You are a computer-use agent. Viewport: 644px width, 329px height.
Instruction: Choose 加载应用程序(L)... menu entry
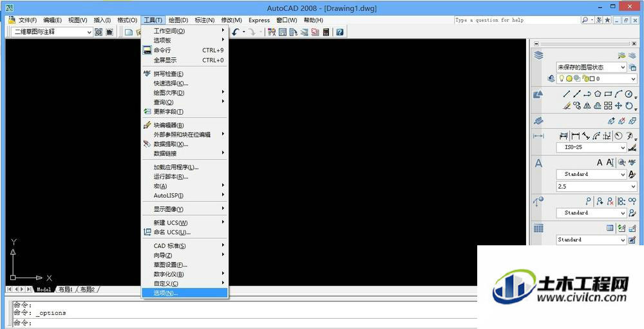tap(185, 167)
